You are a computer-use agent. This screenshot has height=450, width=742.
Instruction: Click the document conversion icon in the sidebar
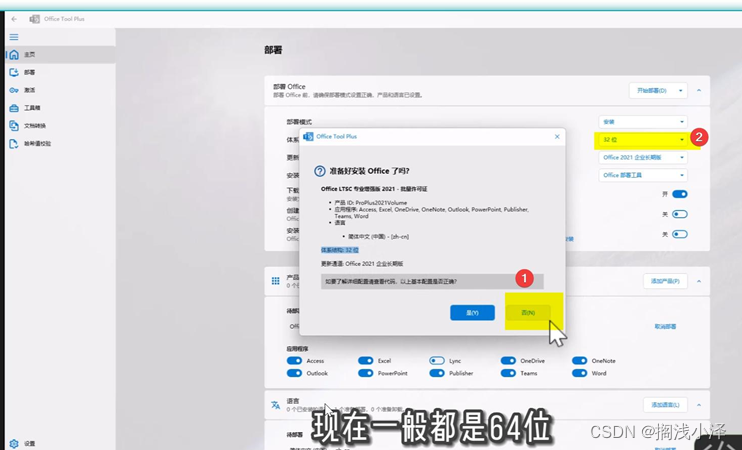point(14,125)
